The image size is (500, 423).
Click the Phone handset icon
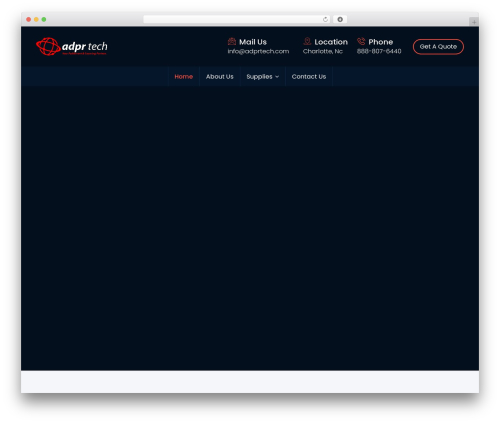361,41
